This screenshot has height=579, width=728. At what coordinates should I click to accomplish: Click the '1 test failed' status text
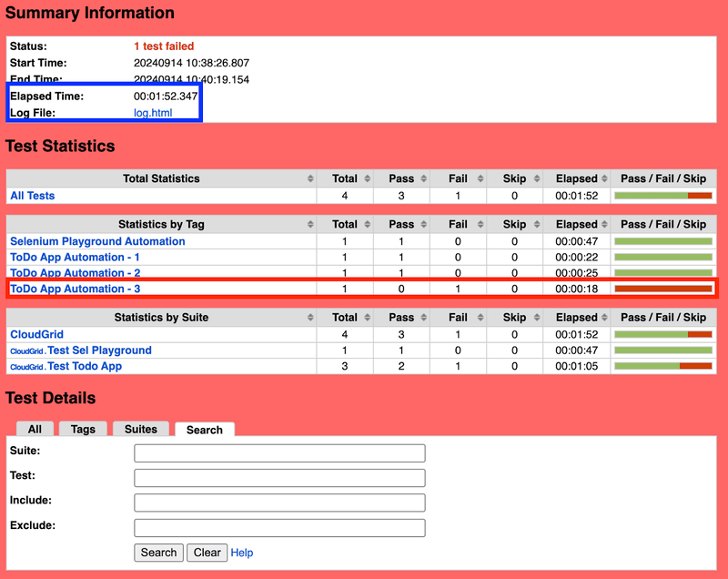pos(164,46)
